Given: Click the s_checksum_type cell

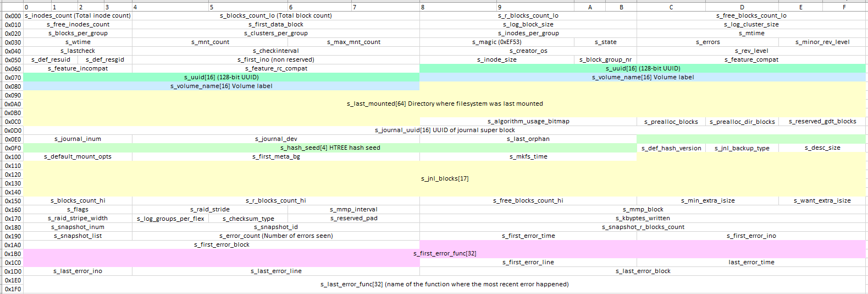Looking at the screenshot, I should pos(248,219).
